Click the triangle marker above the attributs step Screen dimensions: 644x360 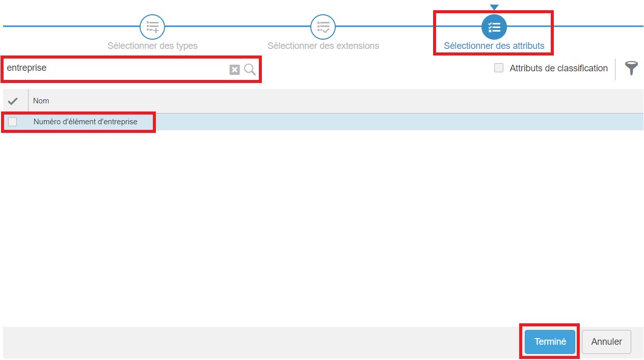click(494, 7)
